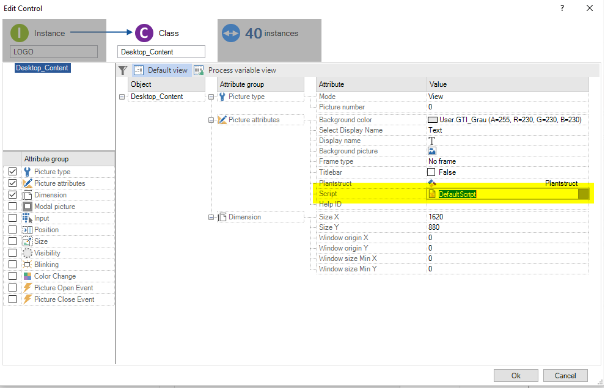This screenshot has width=605, height=389.
Task: Click the Picture type wrench icon in the grid
Action: pyautogui.click(x=222, y=96)
